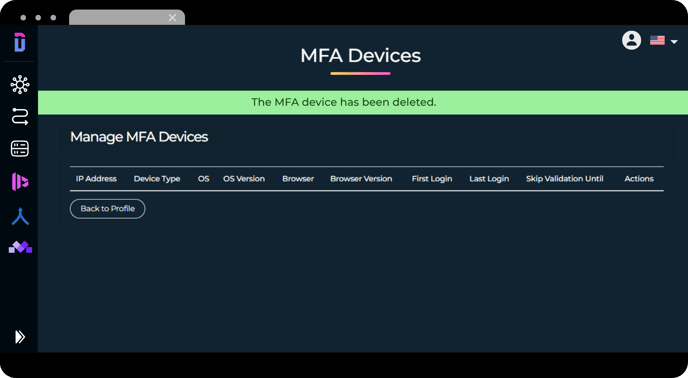
Task: Click the logo icon atop the sidebar
Action: coord(20,43)
